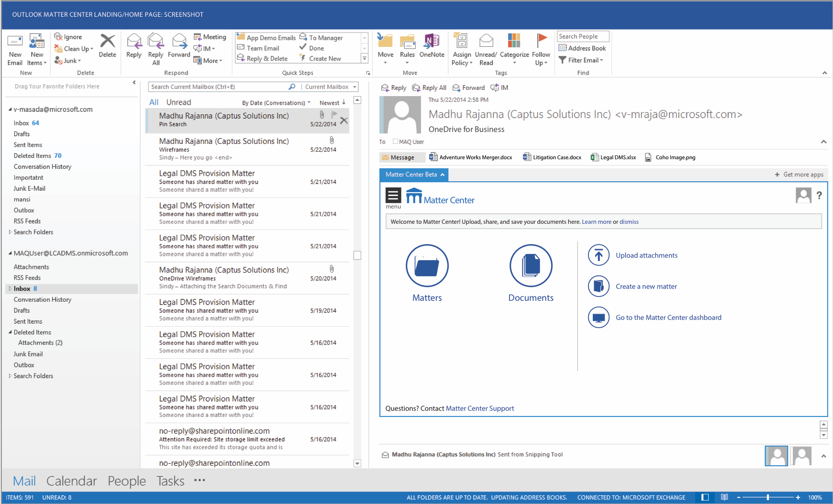Click Get more apps
This screenshot has width=833, height=504.
click(x=799, y=175)
